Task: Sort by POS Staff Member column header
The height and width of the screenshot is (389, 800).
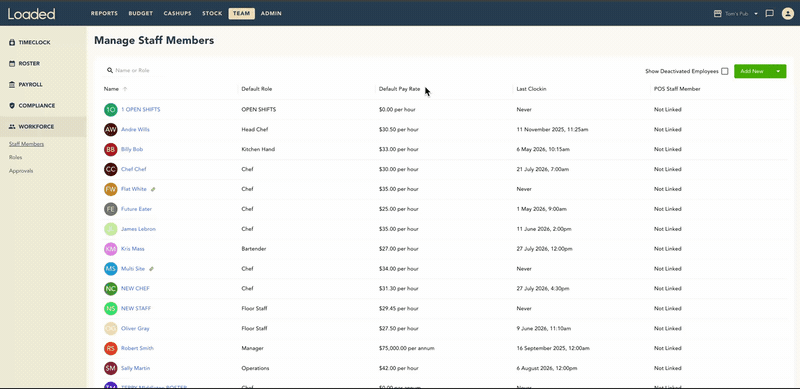Action: [x=677, y=89]
